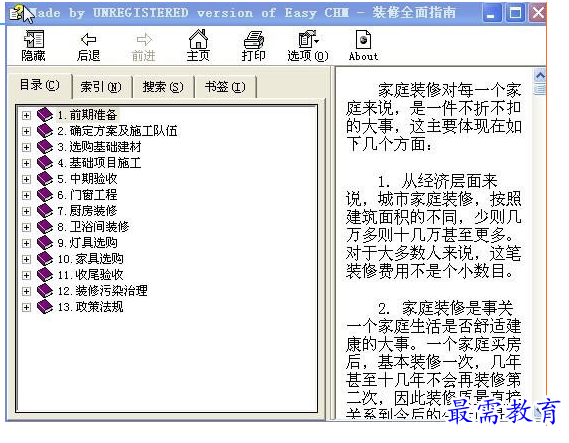Expand the 7. 厨房装修 node
The image size is (569, 443).
tap(26, 211)
